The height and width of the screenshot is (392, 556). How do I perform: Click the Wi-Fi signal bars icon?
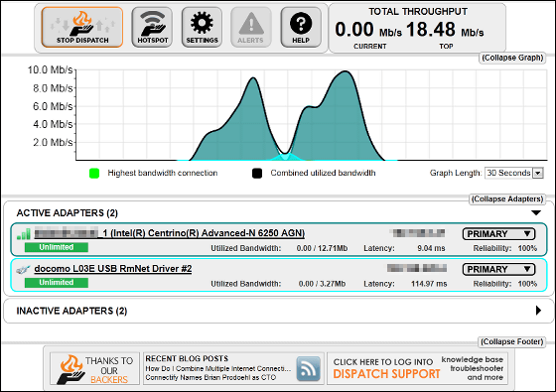pyautogui.click(x=24, y=233)
